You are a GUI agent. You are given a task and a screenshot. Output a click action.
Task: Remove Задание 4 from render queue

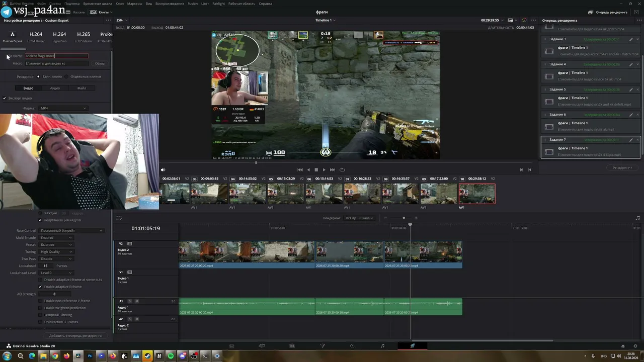pyautogui.click(x=637, y=64)
